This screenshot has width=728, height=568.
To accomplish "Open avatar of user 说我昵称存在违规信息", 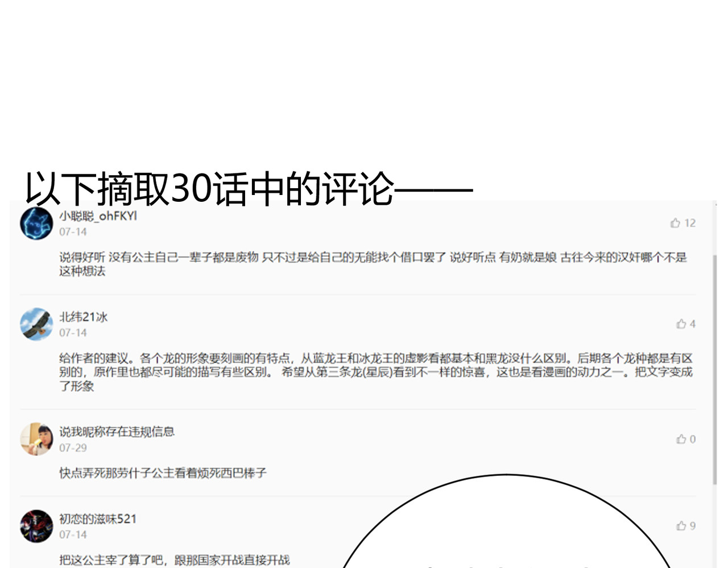I will pos(36,439).
